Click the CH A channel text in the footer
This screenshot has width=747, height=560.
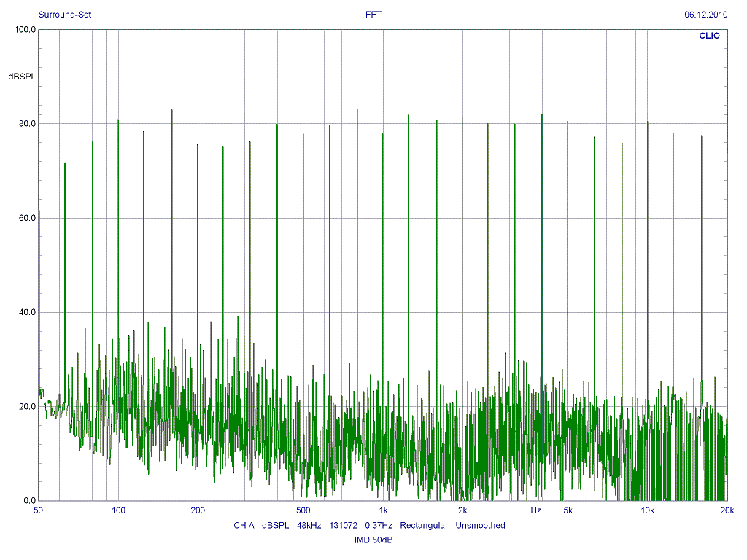tap(244, 525)
